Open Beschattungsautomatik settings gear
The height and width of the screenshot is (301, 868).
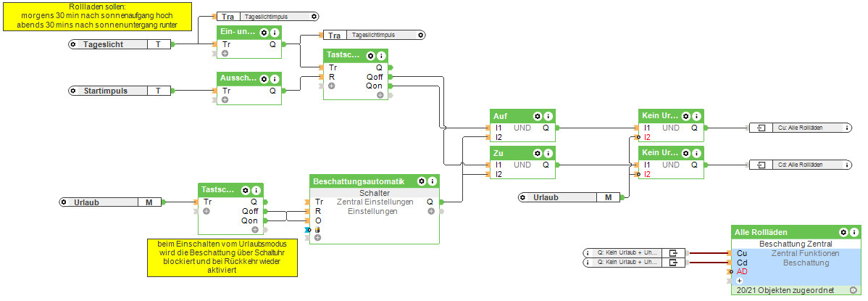[421, 181]
